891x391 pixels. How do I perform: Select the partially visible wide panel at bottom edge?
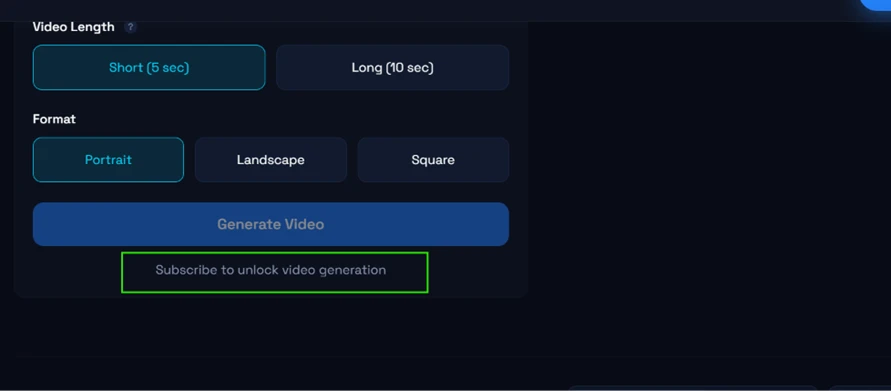[x=694, y=388]
